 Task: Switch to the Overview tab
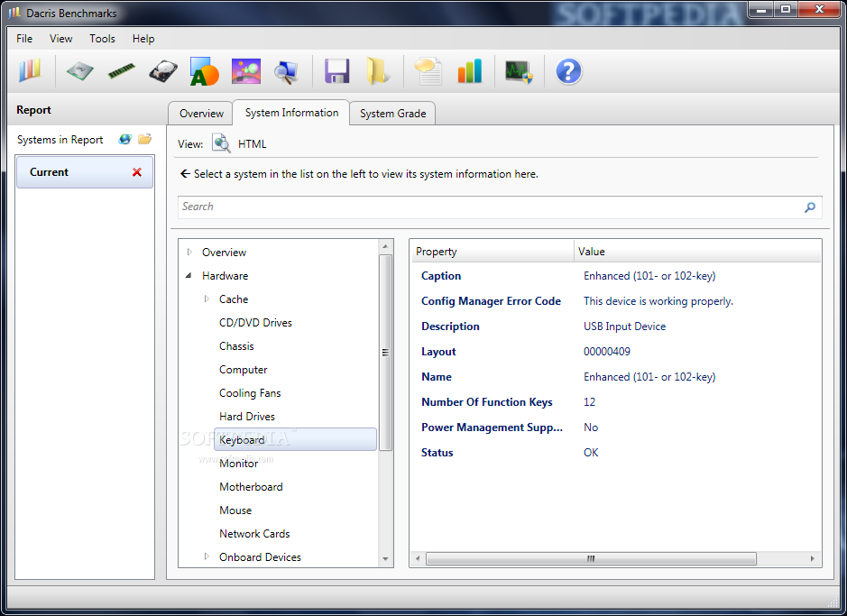point(201,114)
